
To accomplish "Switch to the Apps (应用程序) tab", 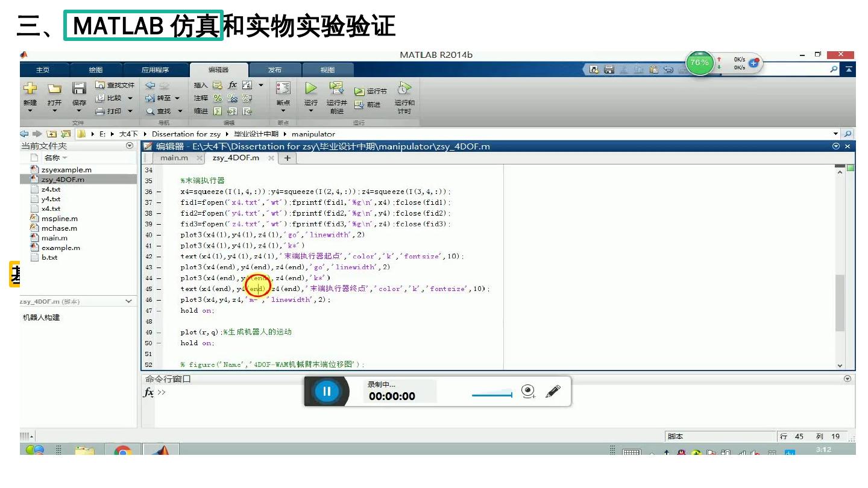I will point(156,70).
